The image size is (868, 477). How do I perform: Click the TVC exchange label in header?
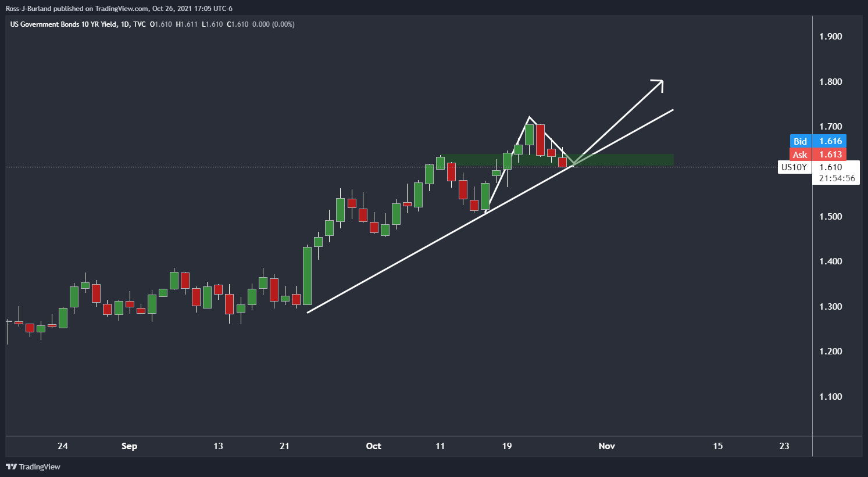pos(140,24)
